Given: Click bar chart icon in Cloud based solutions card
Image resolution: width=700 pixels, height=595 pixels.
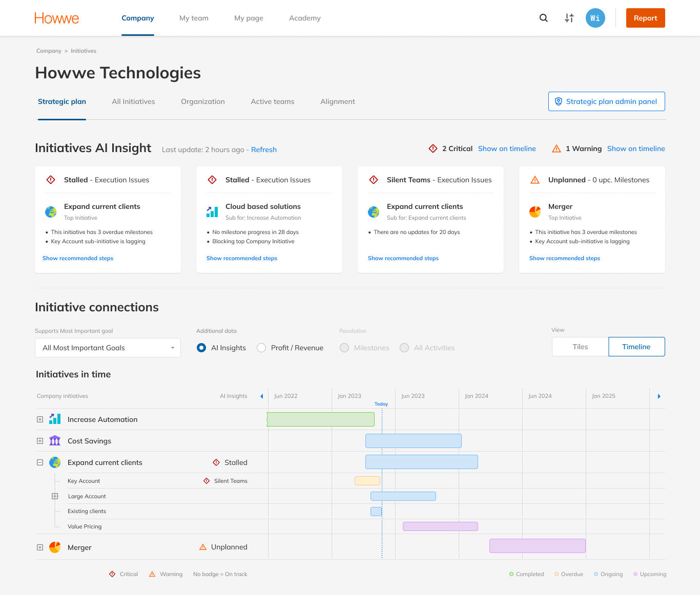Looking at the screenshot, I should [212, 211].
